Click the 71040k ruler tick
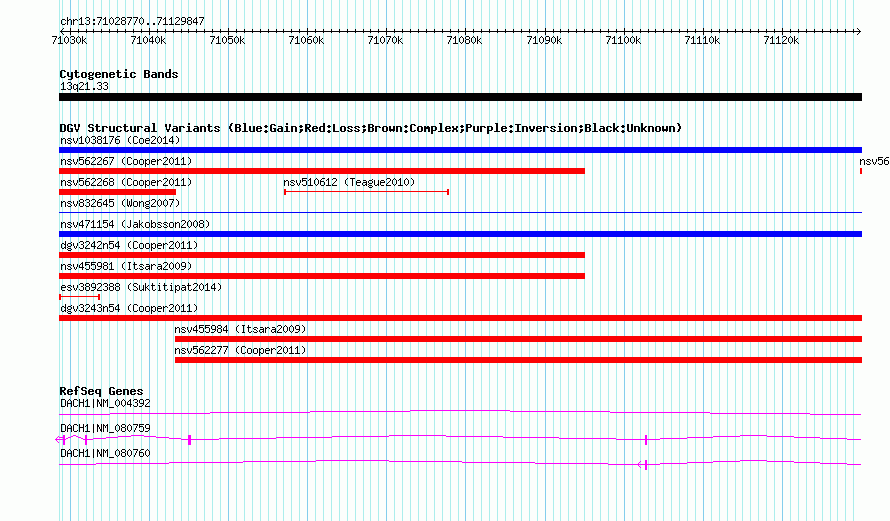 [x=149, y=40]
